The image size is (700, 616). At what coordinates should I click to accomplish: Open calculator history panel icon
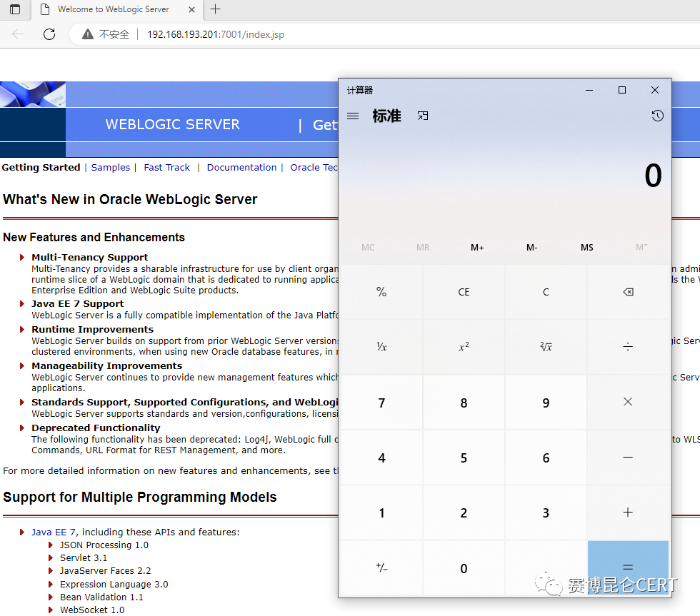coord(657,116)
